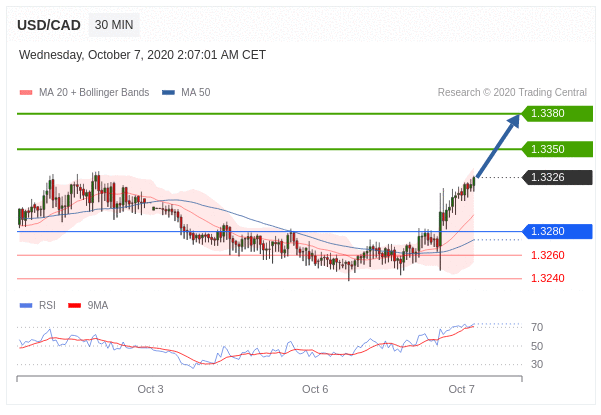Viewport: 601px width, 415px height.
Task: Click the red 9MA legend swatch
Action: point(74,305)
